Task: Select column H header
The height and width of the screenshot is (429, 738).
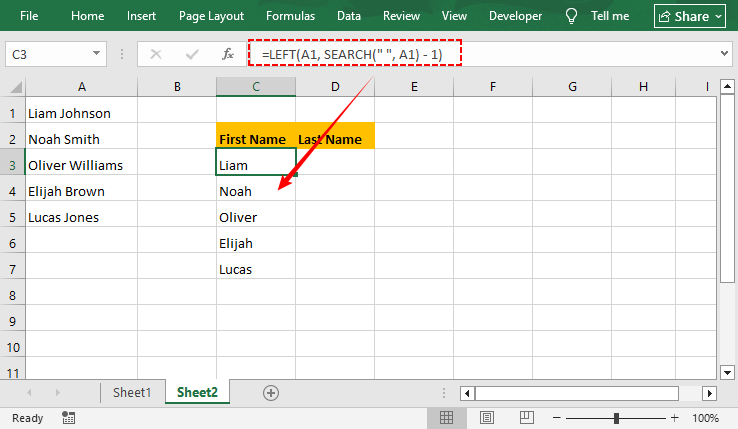Action: [643, 87]
